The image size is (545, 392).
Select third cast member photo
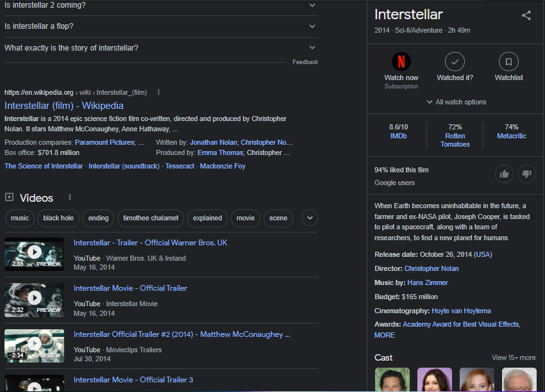click(477, 379)
